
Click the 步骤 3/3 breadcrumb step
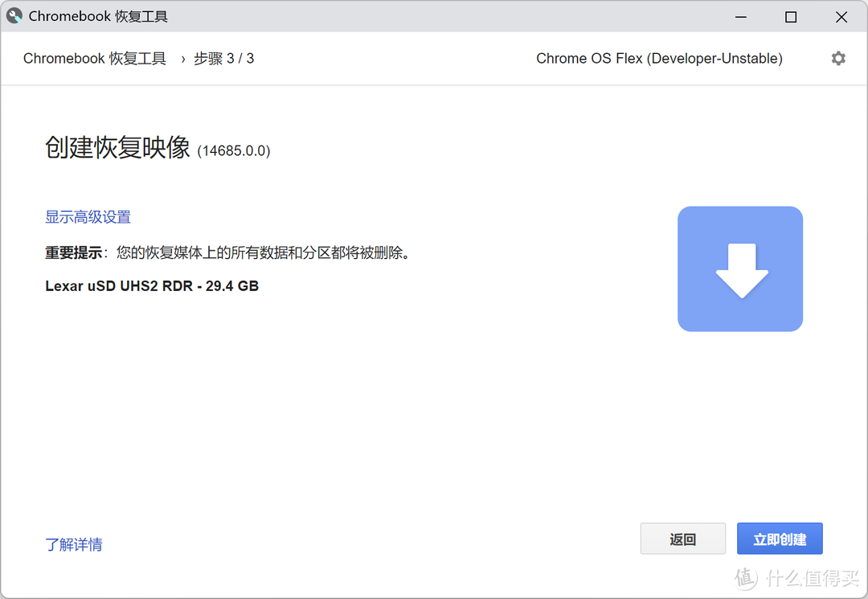click(x=223, y=58)
